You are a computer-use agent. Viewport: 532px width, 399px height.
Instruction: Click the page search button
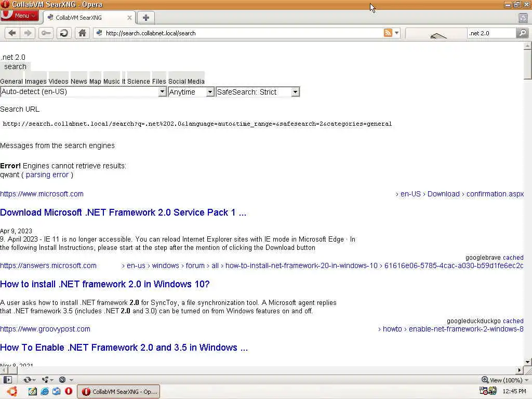coord(15,66)
